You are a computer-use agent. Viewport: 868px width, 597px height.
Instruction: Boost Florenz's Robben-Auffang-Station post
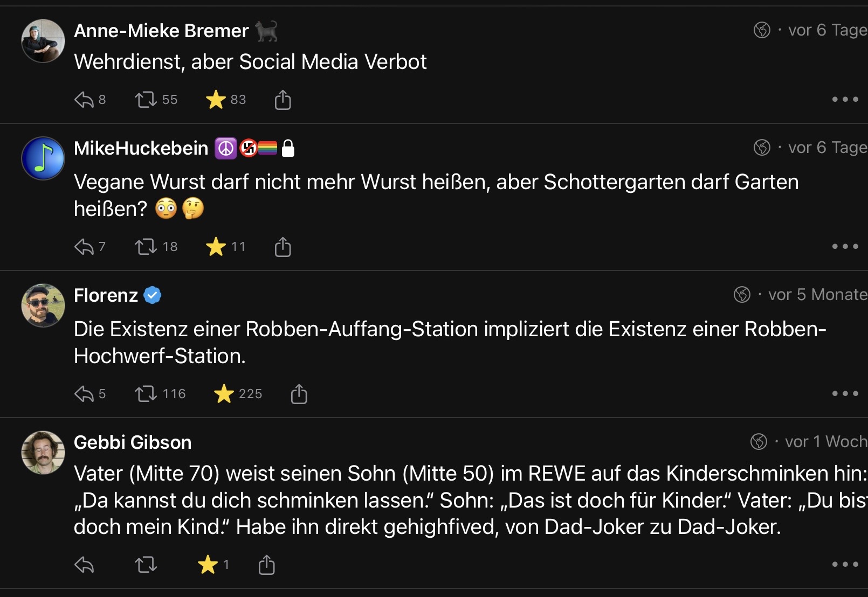[146, 394]
